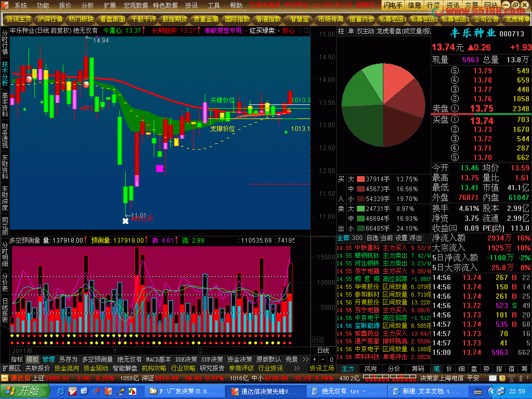Select the 分时行情 sidebar tab
The height and width of the screenshot is (399, 532).
coord(5,43)
